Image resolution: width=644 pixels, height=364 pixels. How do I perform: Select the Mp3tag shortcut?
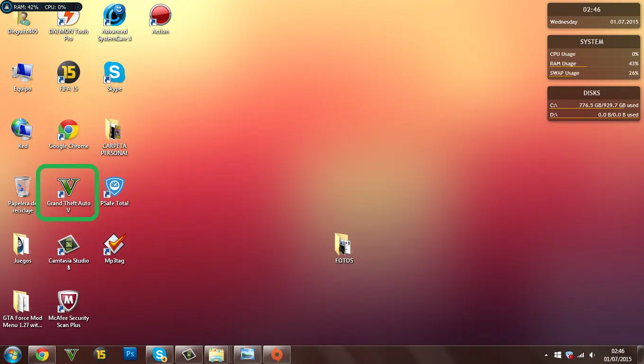114,249
